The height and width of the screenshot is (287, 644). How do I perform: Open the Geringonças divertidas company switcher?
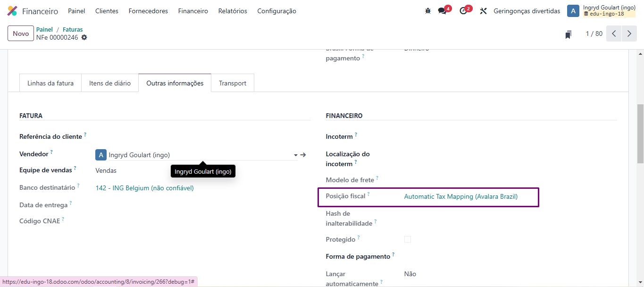click(527, 11)
